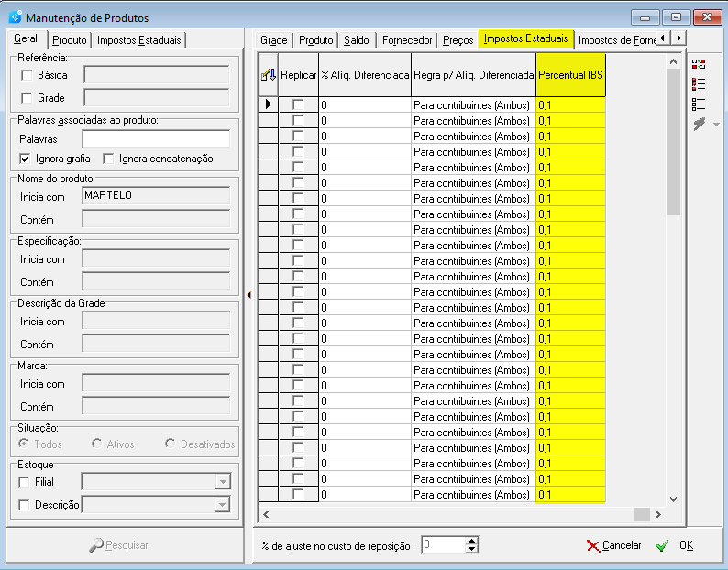Uncheck the Ignora grafia checkbox
The image size is (728, 570).
tap(25, 159)
